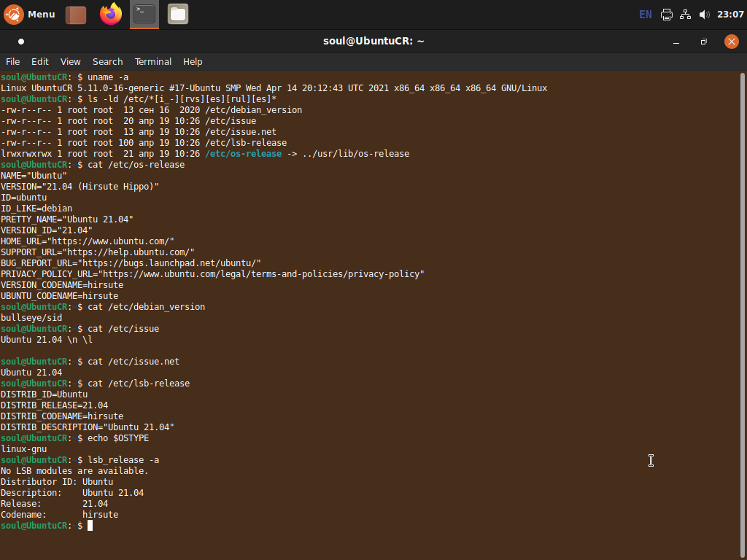Viewport: 747px width, 560px height.
Task: Restore the terminal window size
Action: click(704, 42)
